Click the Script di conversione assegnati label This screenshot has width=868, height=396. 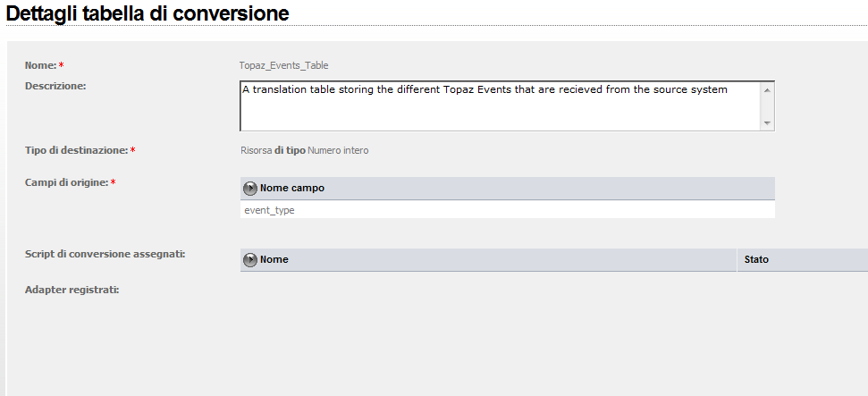(x=105, y=254)
